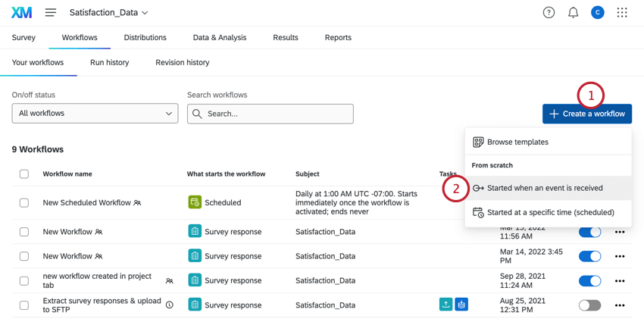Image resolution: width=644 pixels, height=322 pixels.
Task: Click the upload task icon in SFTP row
Action: click(x=445, y=305)
